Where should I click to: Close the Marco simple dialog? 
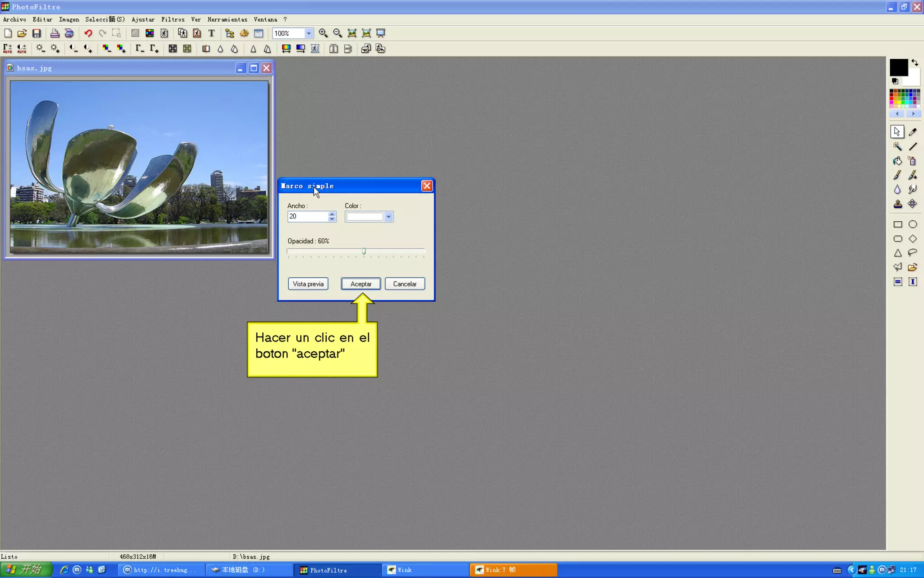pyautogui.click(x=427, y=186)
